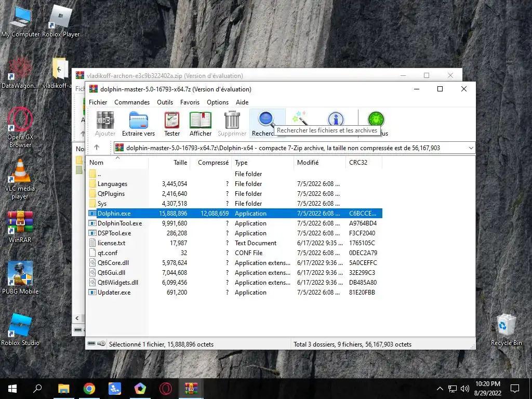Click the volume speaker tray icon
The image size is (532, 399).
click(x=465, y=389)
